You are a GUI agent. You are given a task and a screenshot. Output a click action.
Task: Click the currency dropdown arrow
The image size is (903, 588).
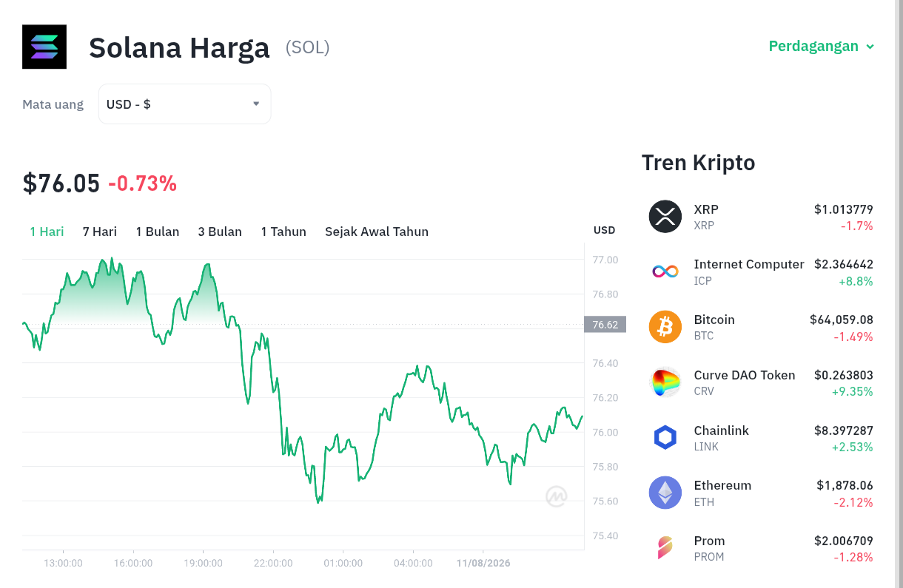pos(256,104)
